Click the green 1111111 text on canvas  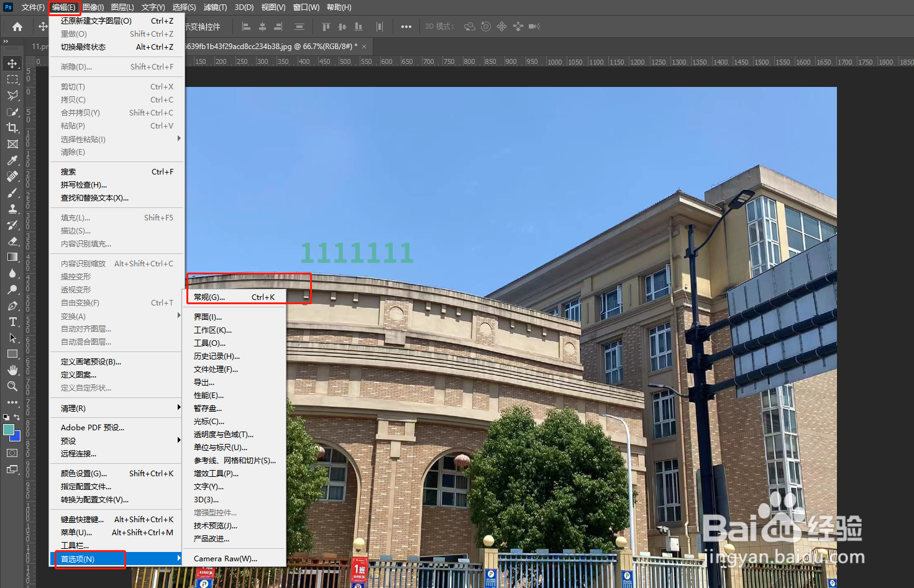coord(357,253)
